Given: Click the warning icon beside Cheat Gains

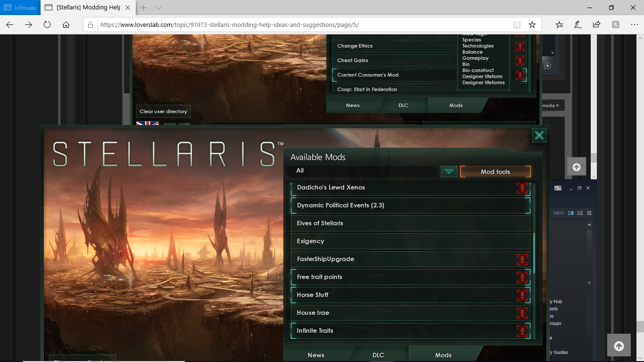Looking at the screenshot, I should click(520, 60).
